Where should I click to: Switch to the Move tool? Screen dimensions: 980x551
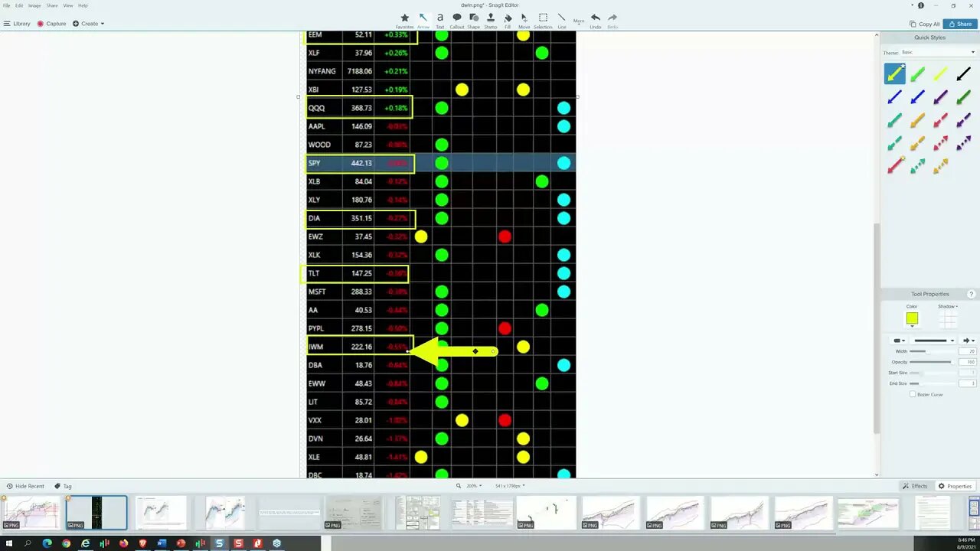[x=524, y=20]
